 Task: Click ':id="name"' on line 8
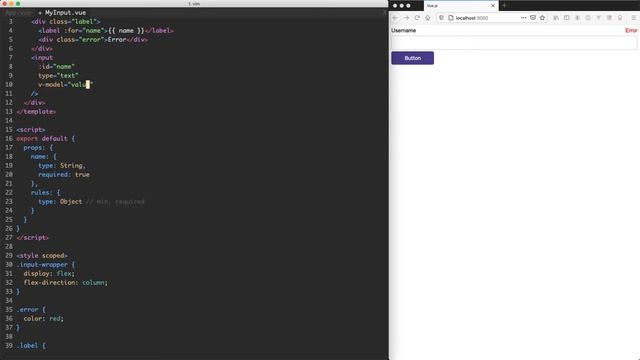(x=56, y=67)
